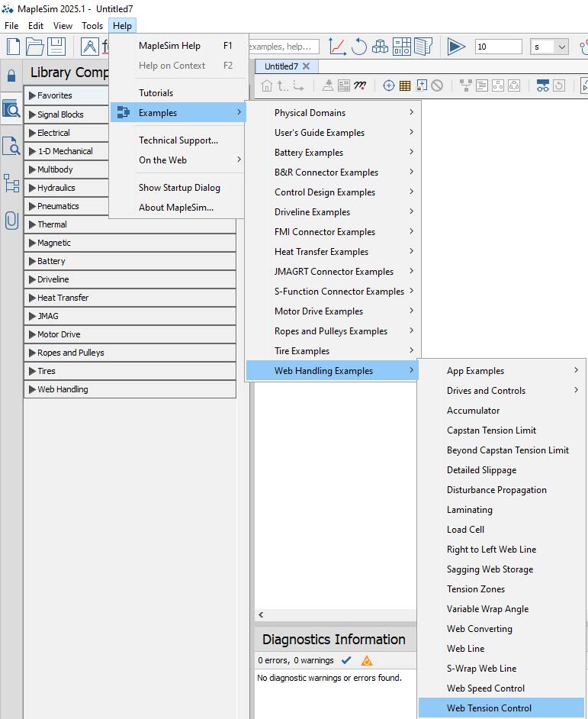Screen dimensions: 588x719
Task: Close the Untitled7 tab
Action: point(306,66)
